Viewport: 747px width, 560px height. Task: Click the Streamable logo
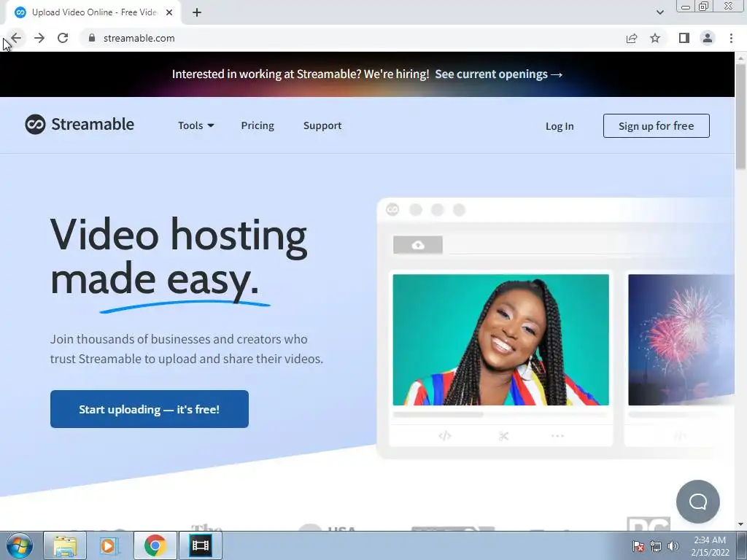[80, 124]
